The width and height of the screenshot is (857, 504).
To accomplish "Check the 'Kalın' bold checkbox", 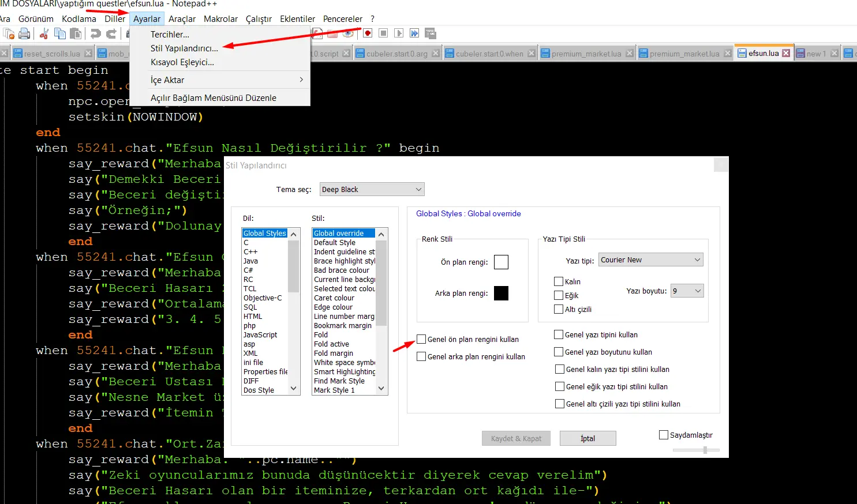I will 559,281.
